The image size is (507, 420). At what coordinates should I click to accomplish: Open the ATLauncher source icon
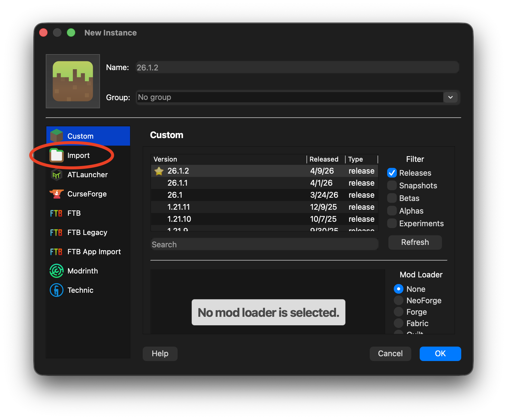click(57, 175)
